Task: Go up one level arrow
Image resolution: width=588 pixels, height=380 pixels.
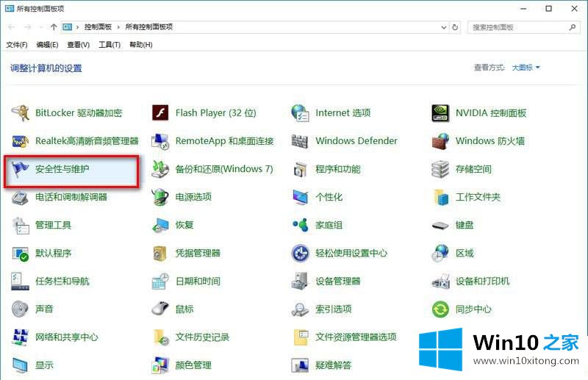Action: point(54,27)
